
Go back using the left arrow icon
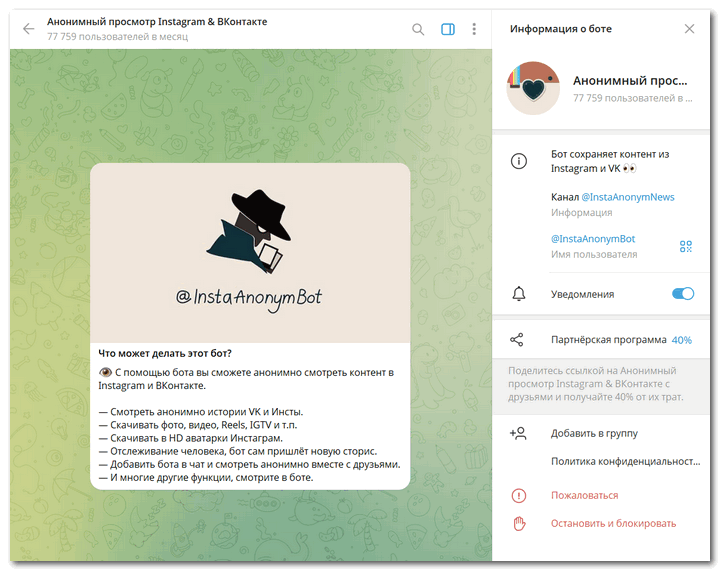[29, 29]
